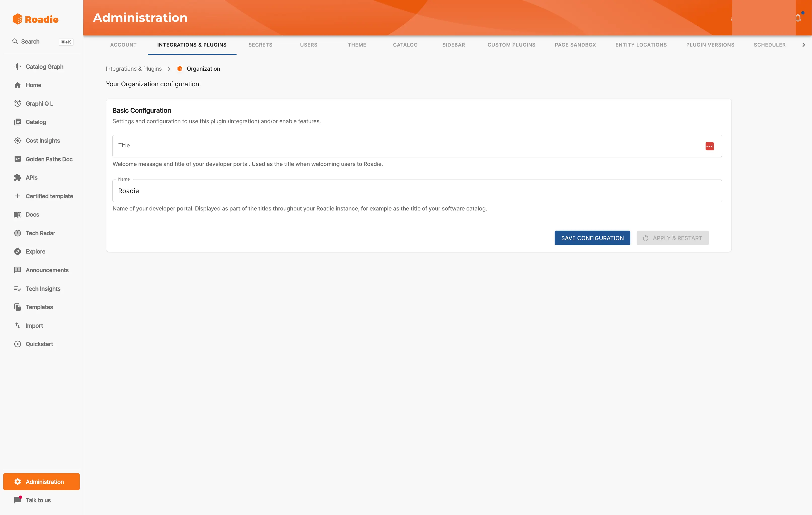Switch to the Secrets tab
The height and width of the screenshot is (515, 812).
point(260,45)
